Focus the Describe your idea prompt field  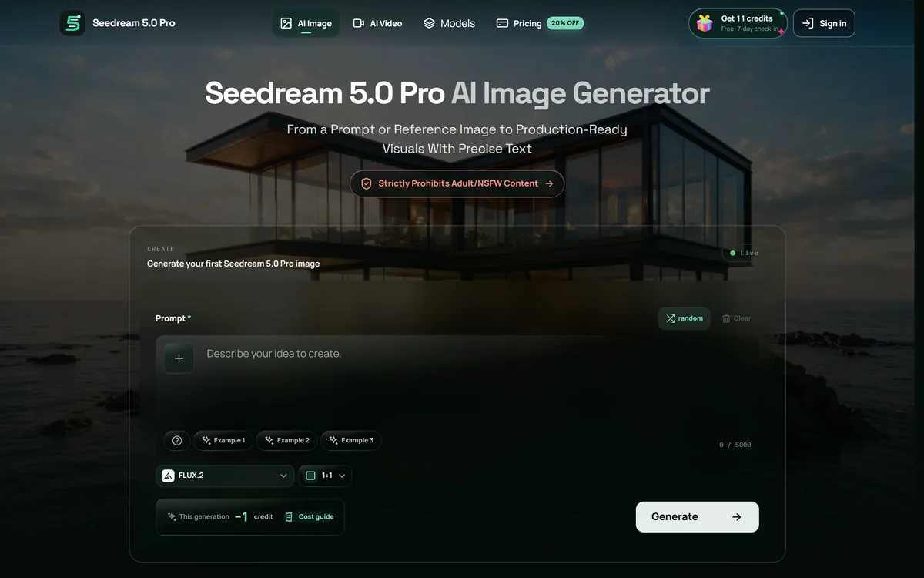pyautogui.click(x=457, y=381)
